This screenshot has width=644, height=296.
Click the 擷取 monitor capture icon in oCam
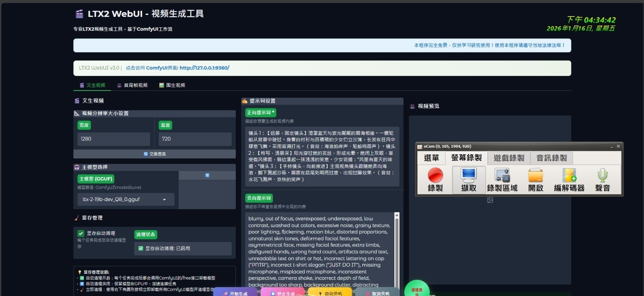coord(469,175)
